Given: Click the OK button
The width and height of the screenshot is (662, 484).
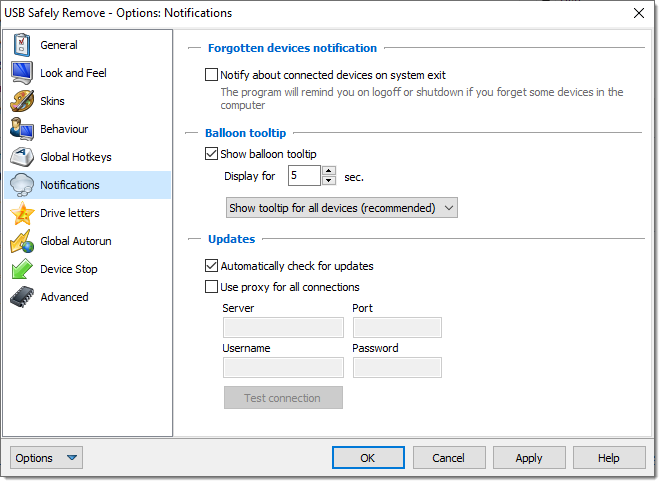Looking at the screenshot, I should pyautogui.click(x=367, y=458).
